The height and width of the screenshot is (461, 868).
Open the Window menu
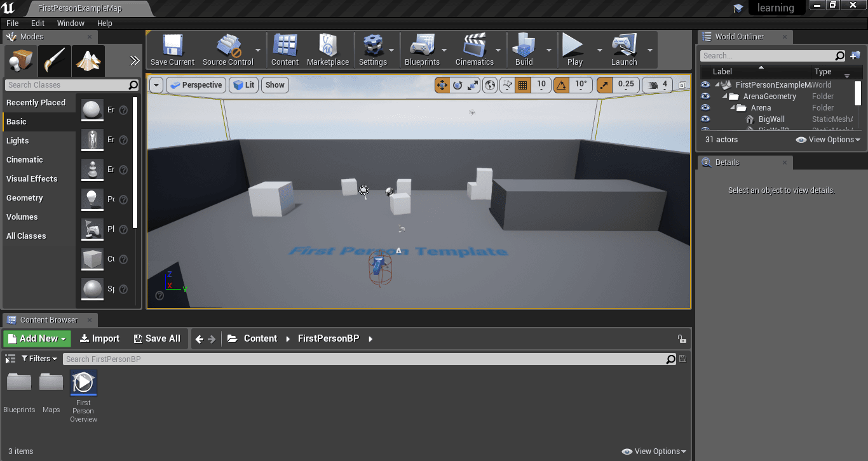tap(71, 23)
